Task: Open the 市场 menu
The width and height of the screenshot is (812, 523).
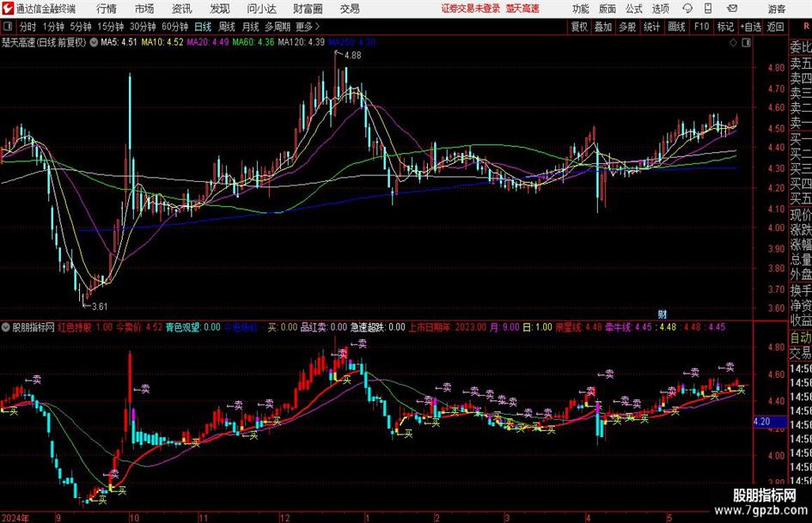Action: 144,9
